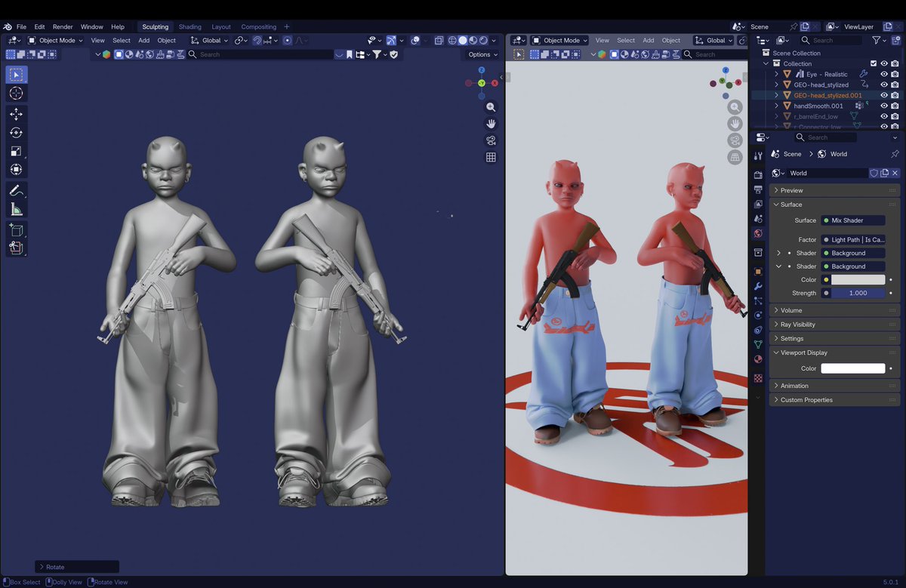
Task: Click the Strength 1.000 slider
Action: coord(858,293)
